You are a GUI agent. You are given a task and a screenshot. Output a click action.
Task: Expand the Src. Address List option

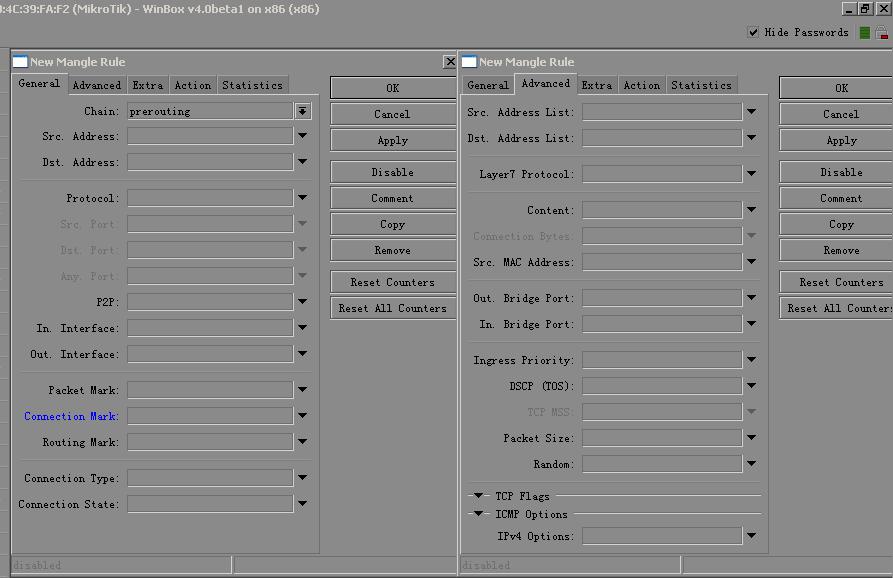[752, 112]
